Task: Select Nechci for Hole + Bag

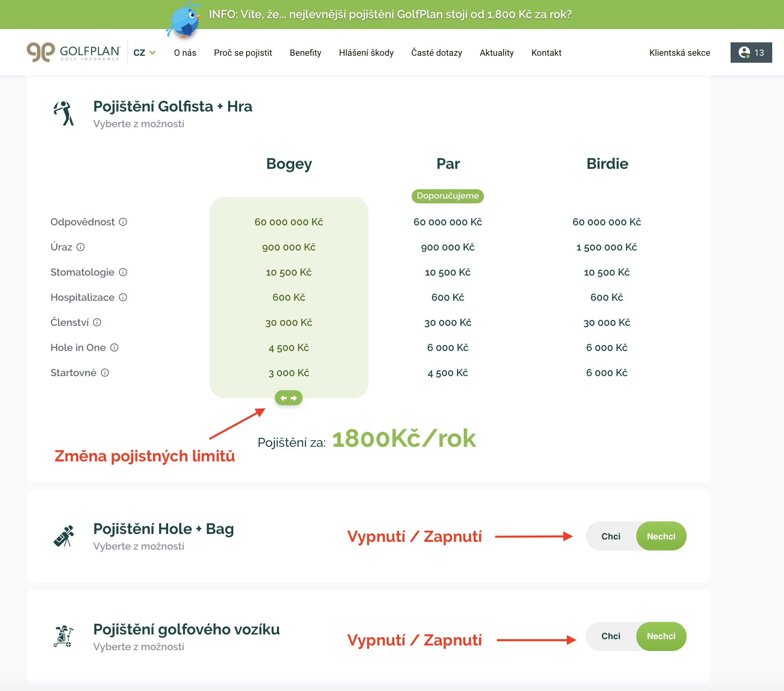Action: 661,536
